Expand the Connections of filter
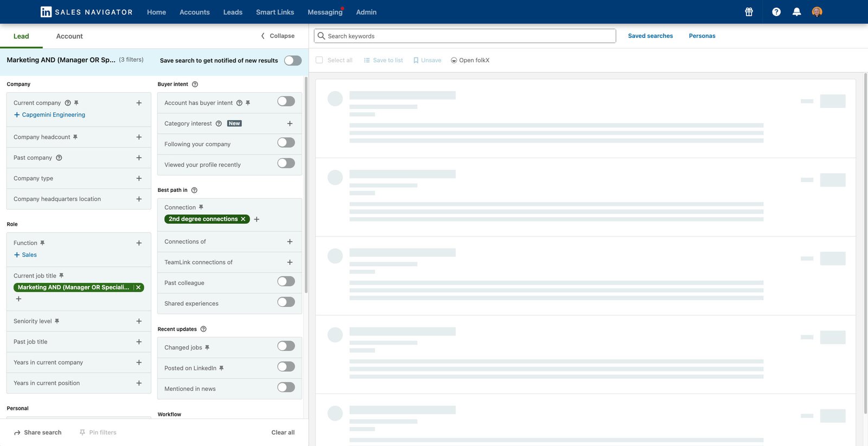Viewport: 868px width, 446px height. (x=290, y=242)
